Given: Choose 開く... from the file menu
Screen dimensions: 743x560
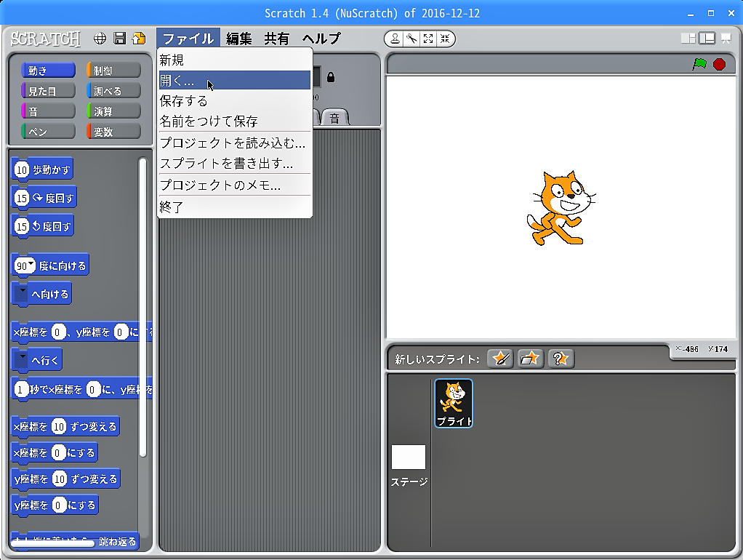Looking at the screenshot, I should point(235,80).
